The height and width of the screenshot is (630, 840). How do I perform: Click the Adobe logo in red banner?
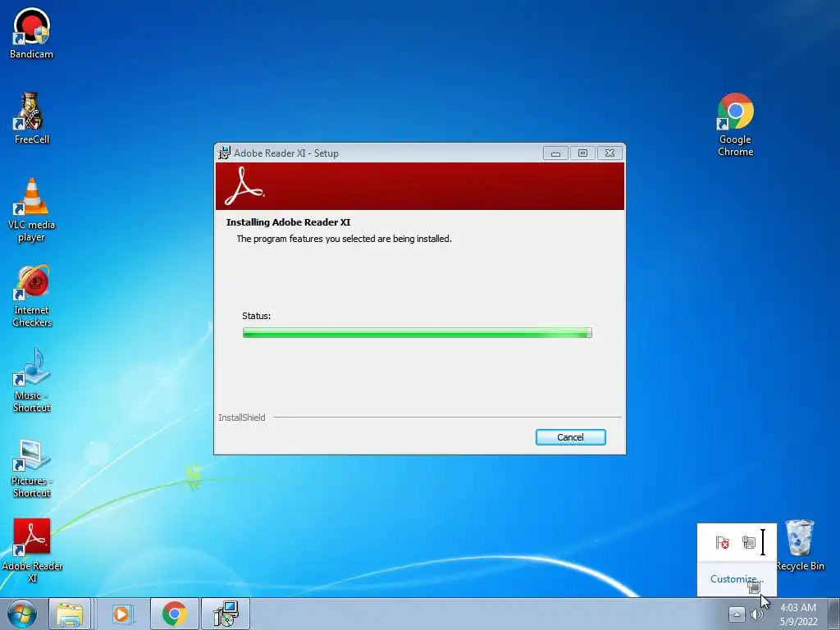pos(244,186)
